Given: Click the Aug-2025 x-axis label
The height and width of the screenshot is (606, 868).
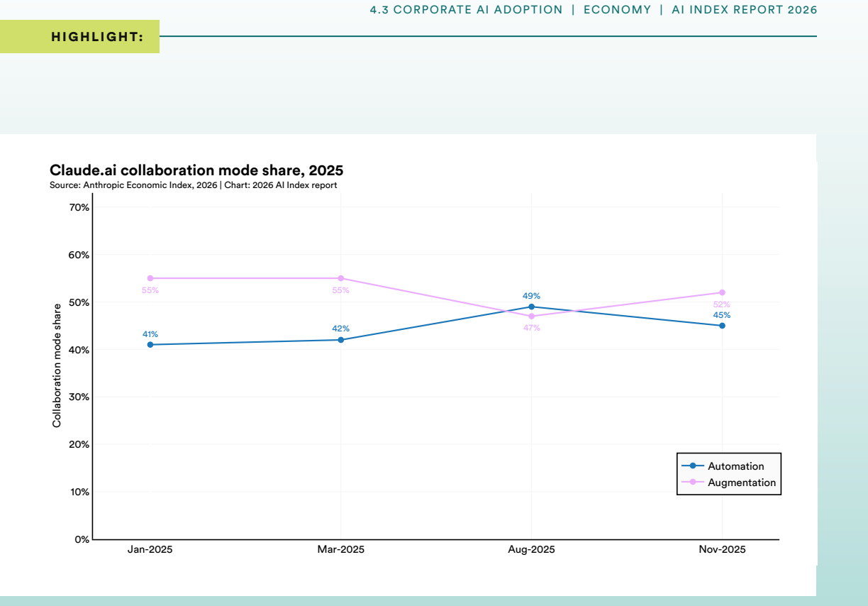Looking at the screenshot, I should point(532,550).
